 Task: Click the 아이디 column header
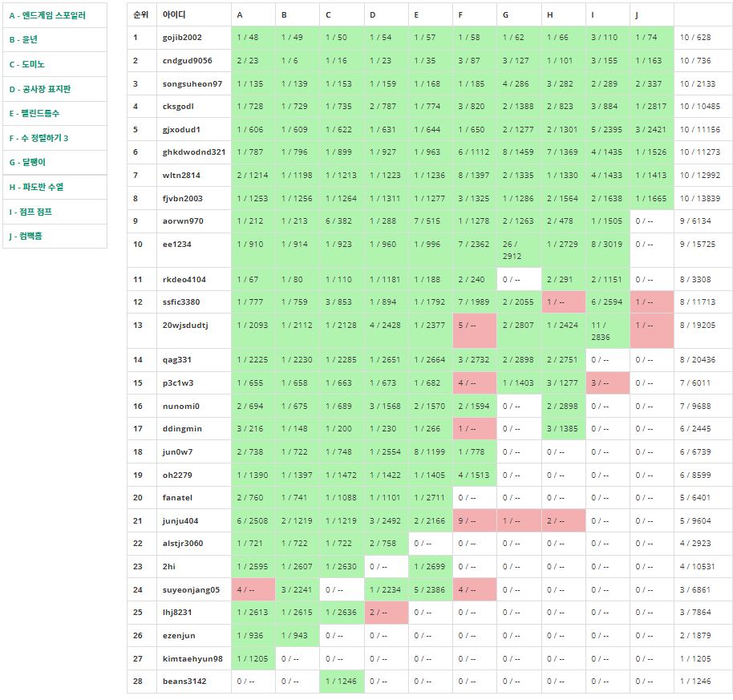(174, 15)
